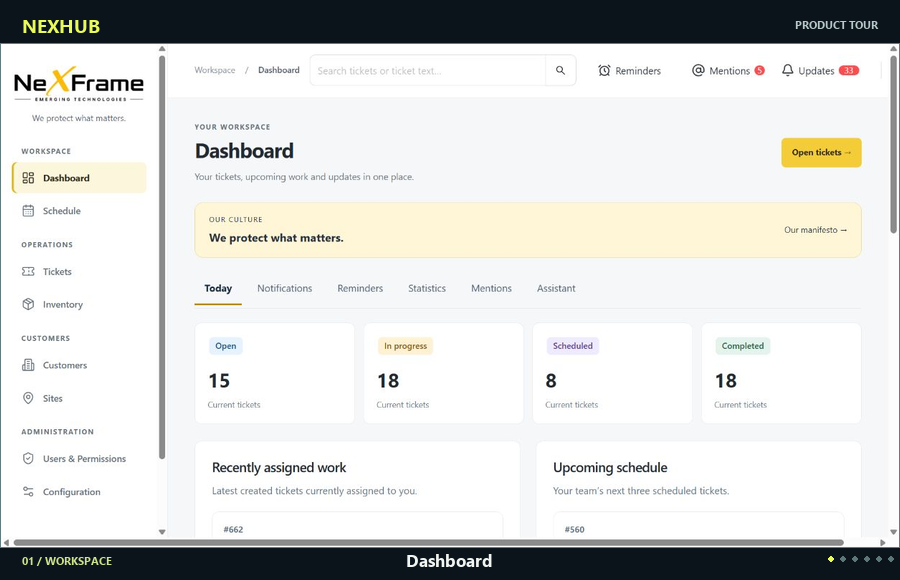Click We protect what matters banner text

coord(276,238)
